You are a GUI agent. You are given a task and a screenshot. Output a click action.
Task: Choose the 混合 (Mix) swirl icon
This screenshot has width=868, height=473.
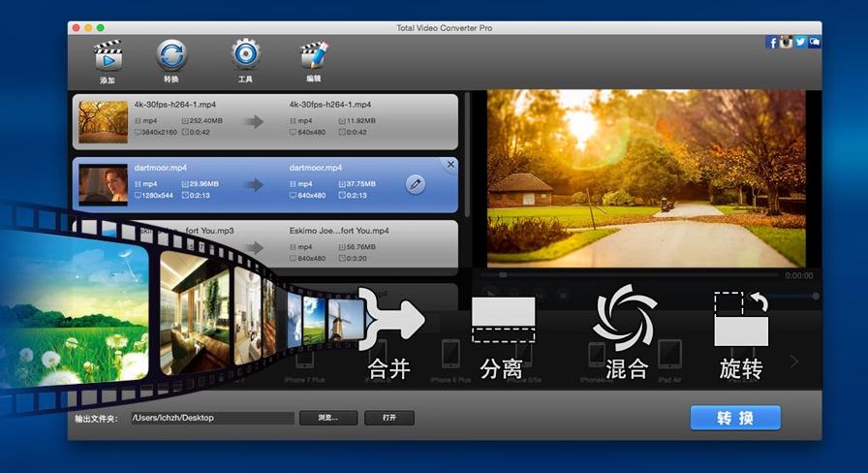point(625,318)
